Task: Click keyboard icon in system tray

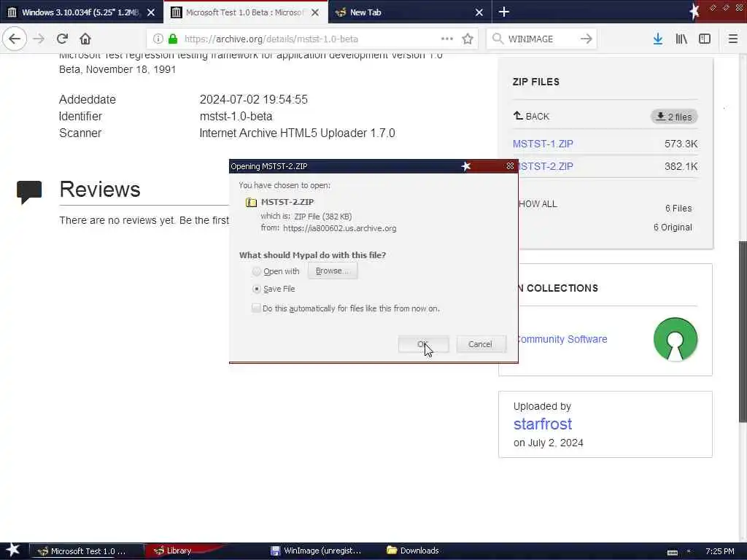Action: (x=672, y=552)
